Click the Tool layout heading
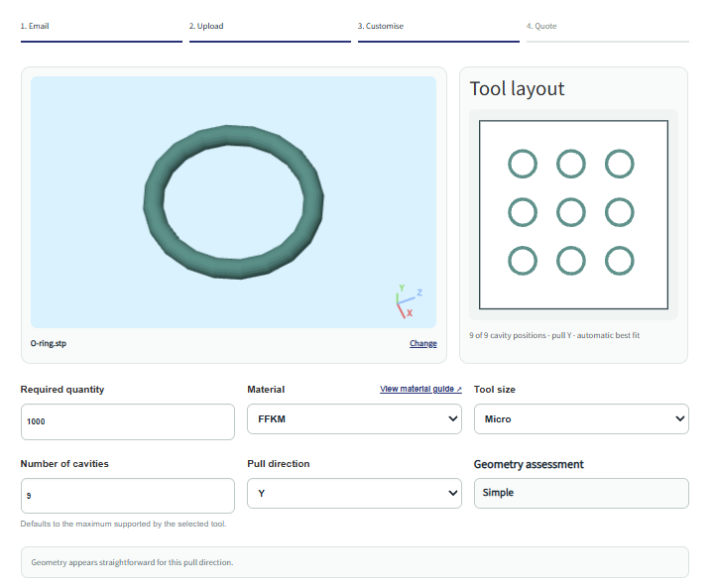715x588 pixels. (517, 88)
